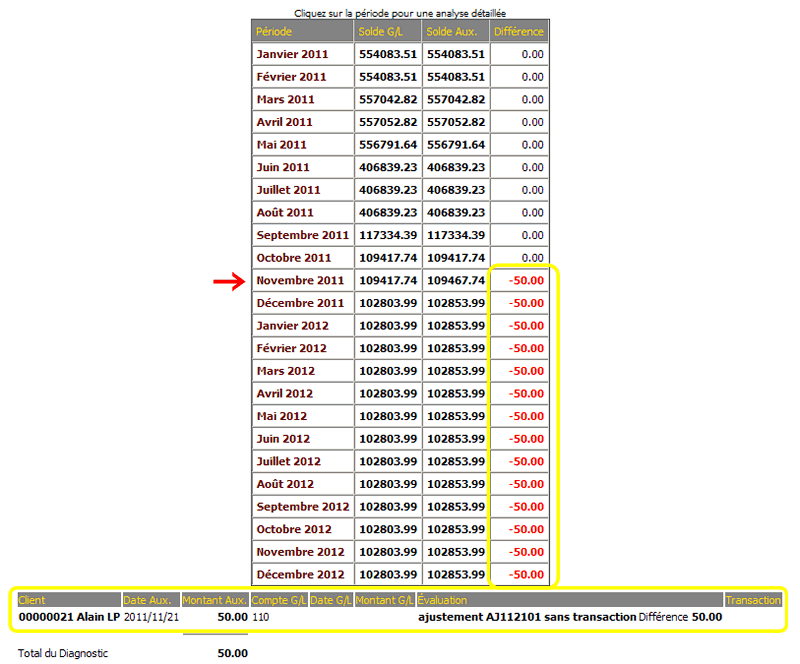This screenshot has width=800, height=664.
Task: Click the Total du Diagnostic amount 50.00
Action: (x=233, y=653)
